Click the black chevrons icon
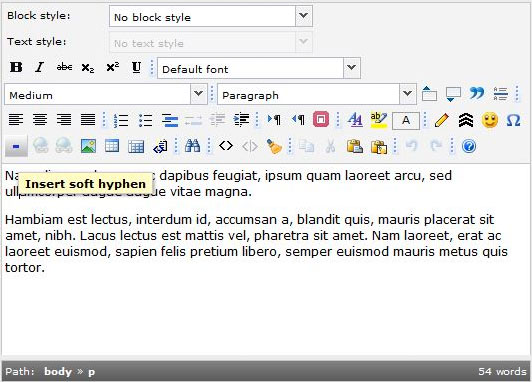 click(x=466, y=120)
